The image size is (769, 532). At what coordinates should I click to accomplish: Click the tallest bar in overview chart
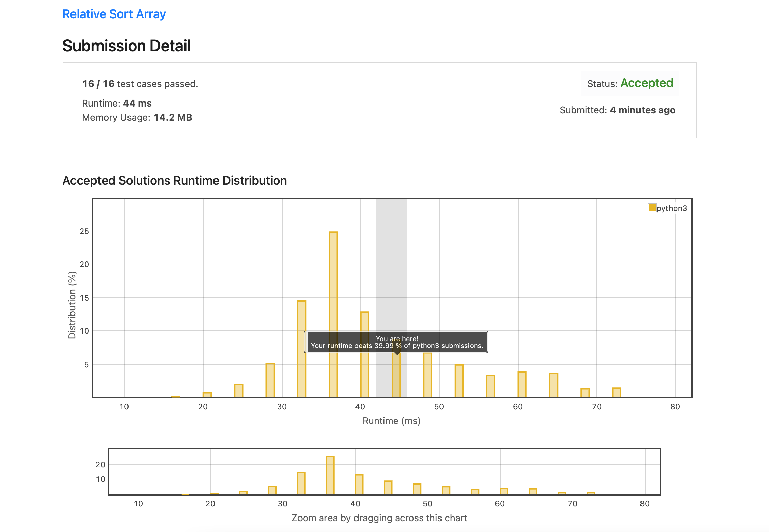pos(330,475)
